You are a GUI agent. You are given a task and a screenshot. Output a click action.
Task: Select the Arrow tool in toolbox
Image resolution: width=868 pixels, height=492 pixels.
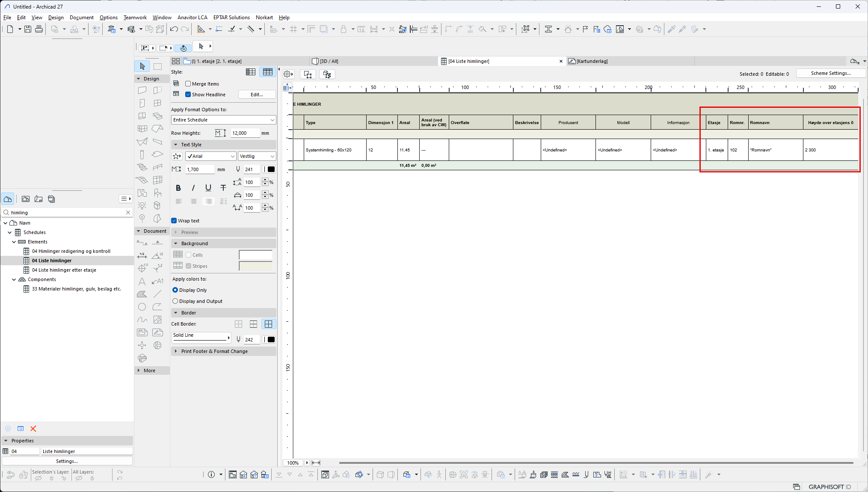click(142, 66)
